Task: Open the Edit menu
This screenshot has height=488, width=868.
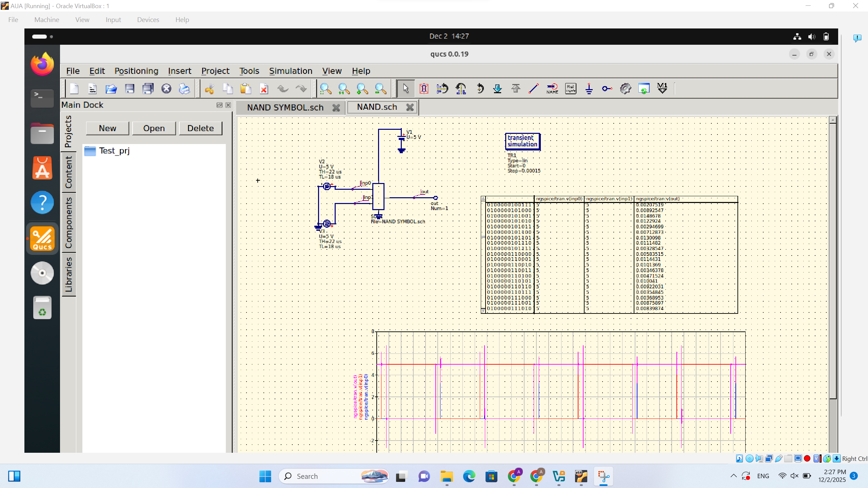Action: 97,71
